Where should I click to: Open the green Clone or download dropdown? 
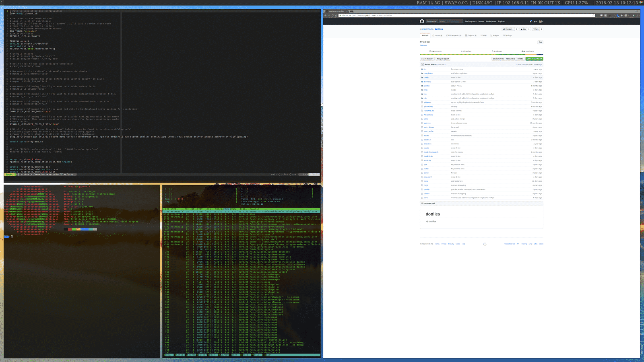[x=534, y=59]
